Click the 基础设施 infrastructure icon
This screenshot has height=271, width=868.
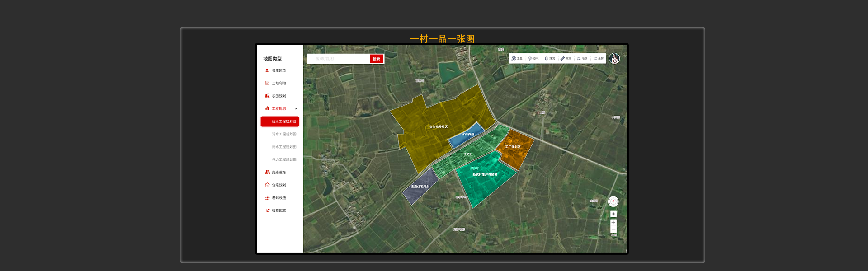pos(267,197)
